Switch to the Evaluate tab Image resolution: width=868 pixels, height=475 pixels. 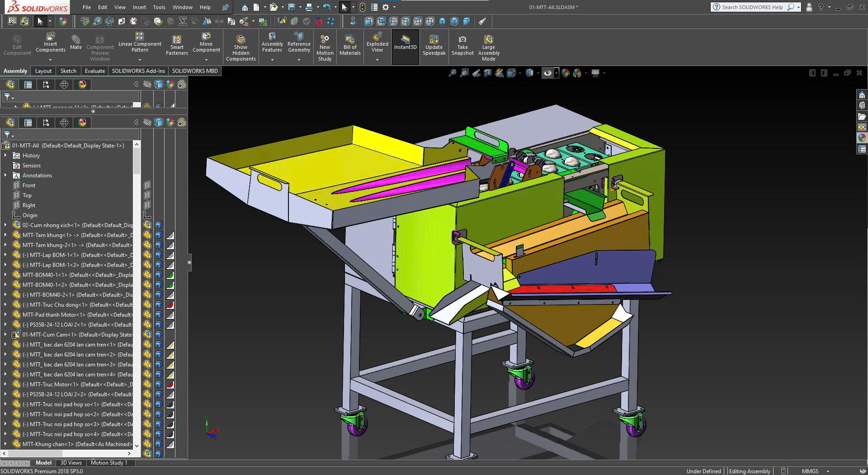point(95,71)
